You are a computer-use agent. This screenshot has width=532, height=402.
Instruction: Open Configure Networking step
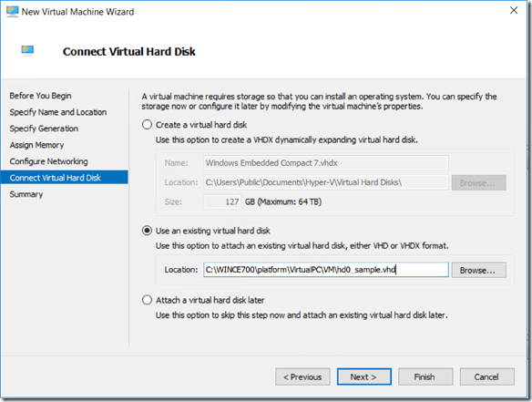pyautogui.click(x=48, y=161)
